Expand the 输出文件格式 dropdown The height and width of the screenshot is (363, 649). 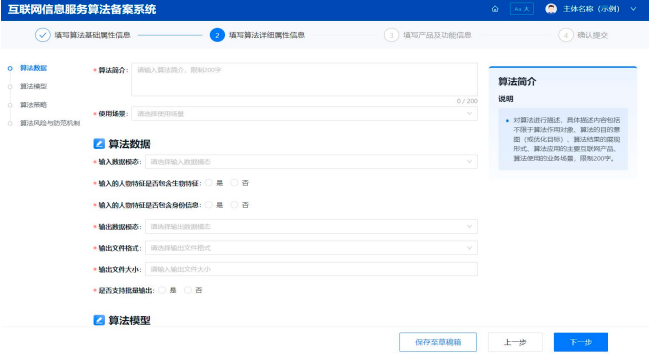point(311,248)
